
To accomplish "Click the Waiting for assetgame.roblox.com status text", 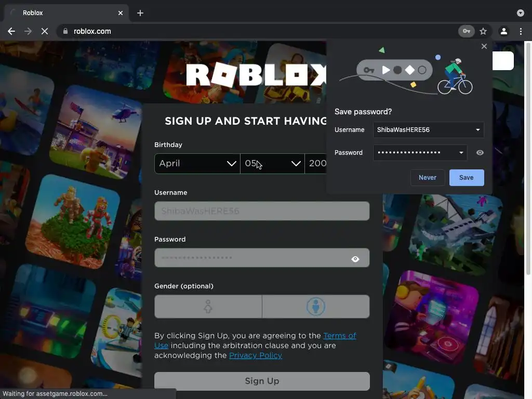I will coord(55,394).
